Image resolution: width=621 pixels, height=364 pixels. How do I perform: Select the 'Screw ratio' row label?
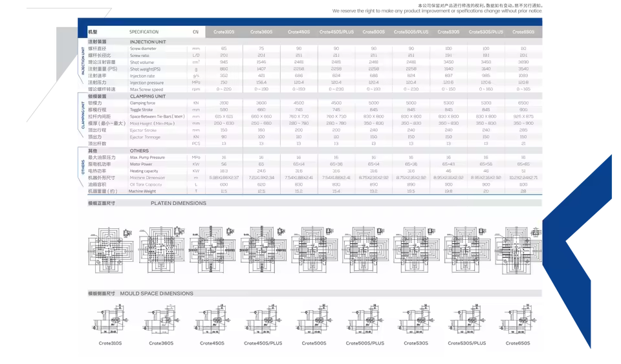[140, 56]
